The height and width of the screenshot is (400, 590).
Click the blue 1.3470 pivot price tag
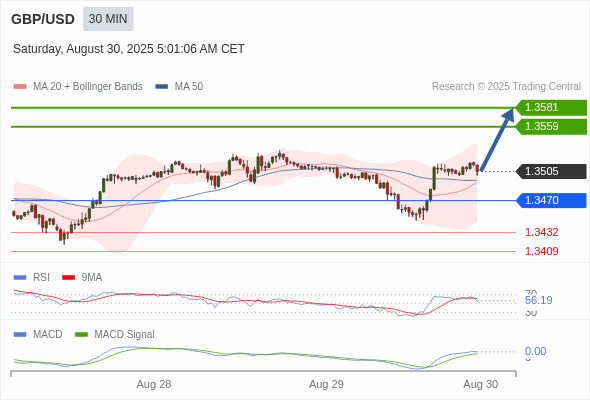(x=551, y=200)
